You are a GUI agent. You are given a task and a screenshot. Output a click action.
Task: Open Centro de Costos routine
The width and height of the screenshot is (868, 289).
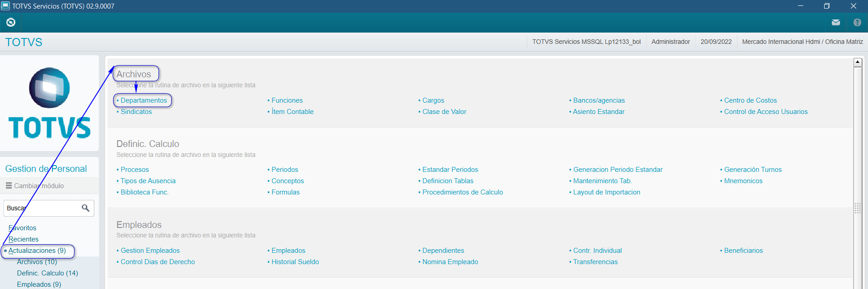(x=750, y=100)
